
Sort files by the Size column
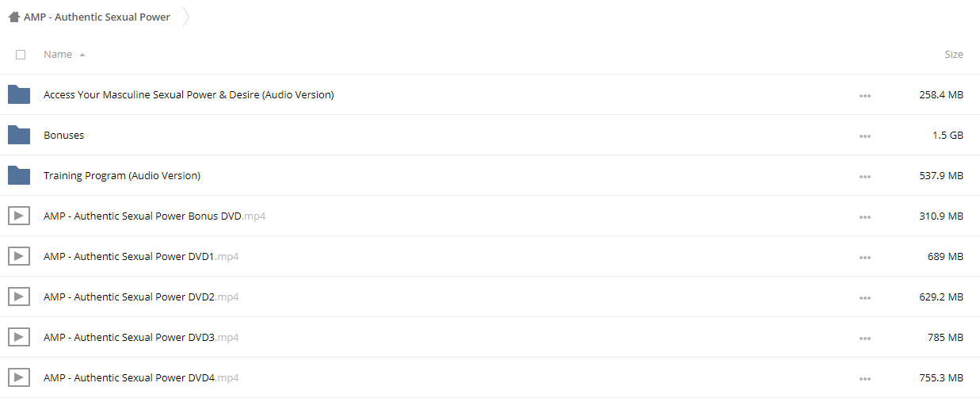pos(954,55)
